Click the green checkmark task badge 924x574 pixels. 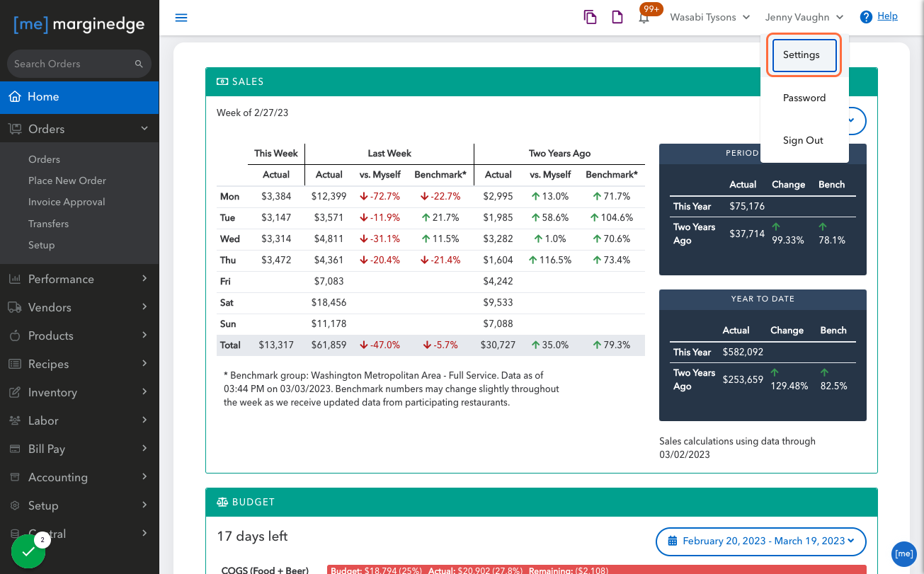[x=28, y=551]
